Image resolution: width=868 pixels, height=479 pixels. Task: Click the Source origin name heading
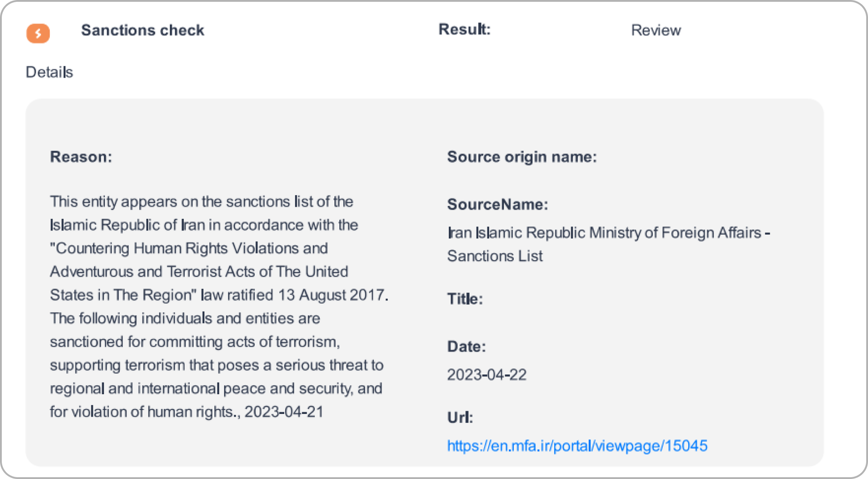click(x=522, y=157)
